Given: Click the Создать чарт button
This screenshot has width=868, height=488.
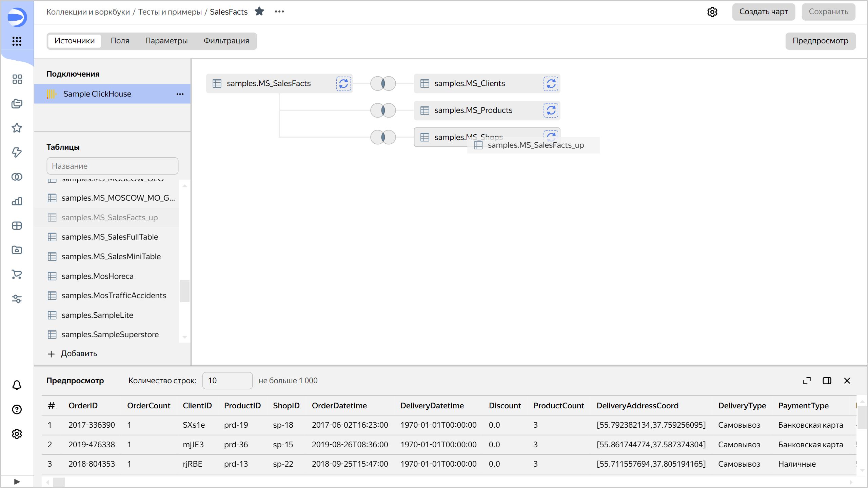Looking at the screenshot, I should click(764, 12).
